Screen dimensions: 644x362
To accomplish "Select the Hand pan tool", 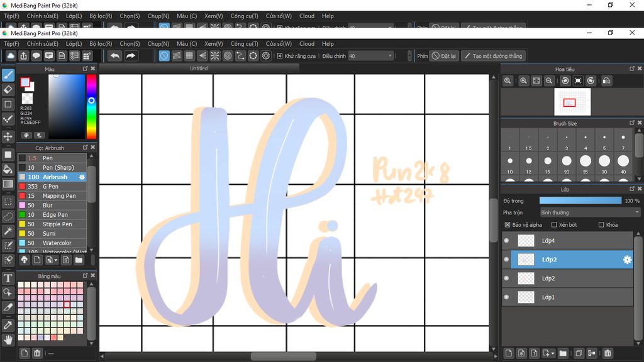I will click(8, 339).
